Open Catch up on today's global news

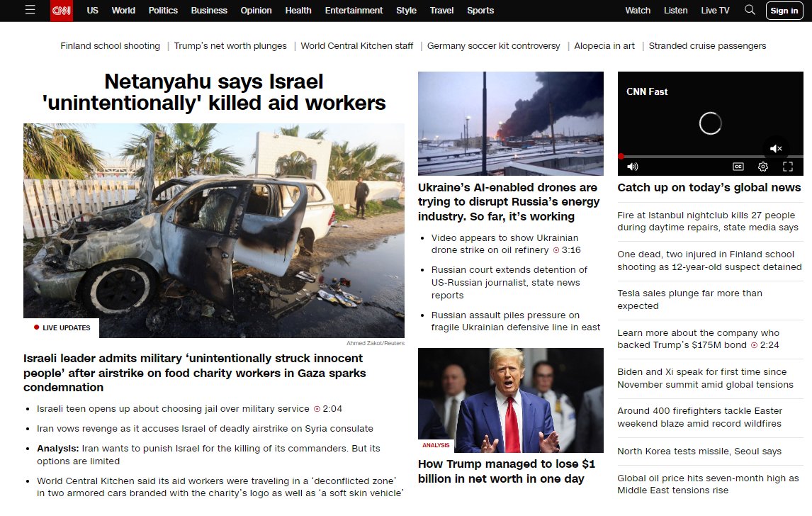tap(709, 188)
